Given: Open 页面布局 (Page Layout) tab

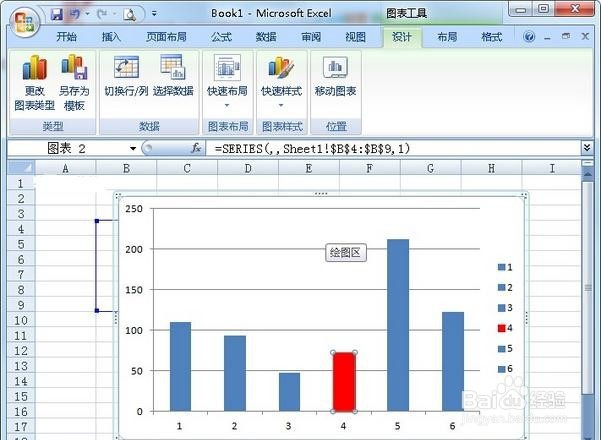Looking at the screenshot, I should (166, 37).
